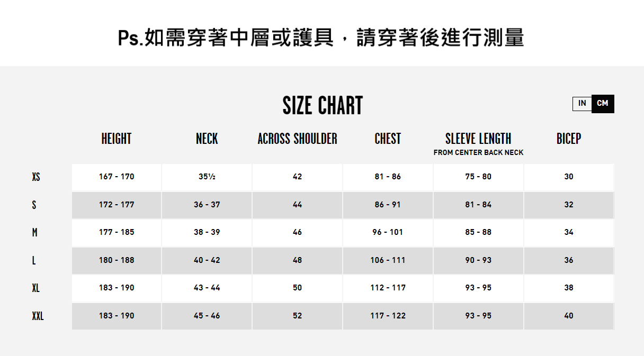
Task: Switch size chart units to IN
Action: click(x=582, y=104)
